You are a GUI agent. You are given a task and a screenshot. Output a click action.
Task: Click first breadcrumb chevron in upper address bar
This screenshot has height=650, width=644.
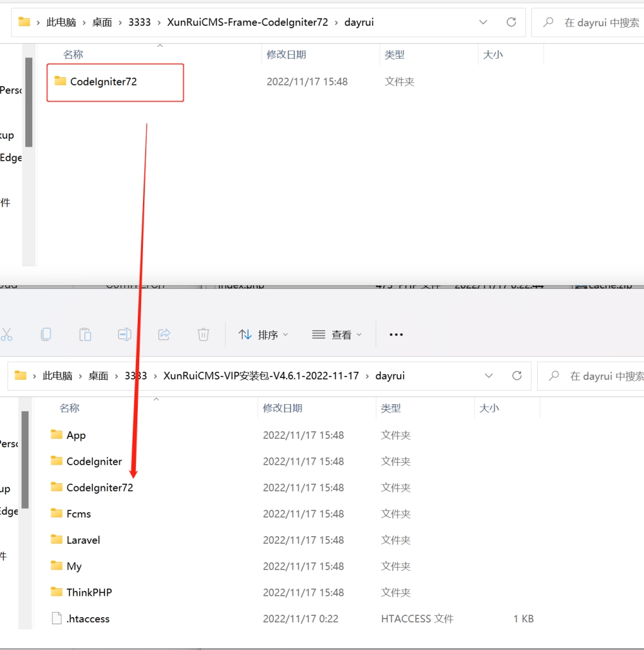[38, 23]
